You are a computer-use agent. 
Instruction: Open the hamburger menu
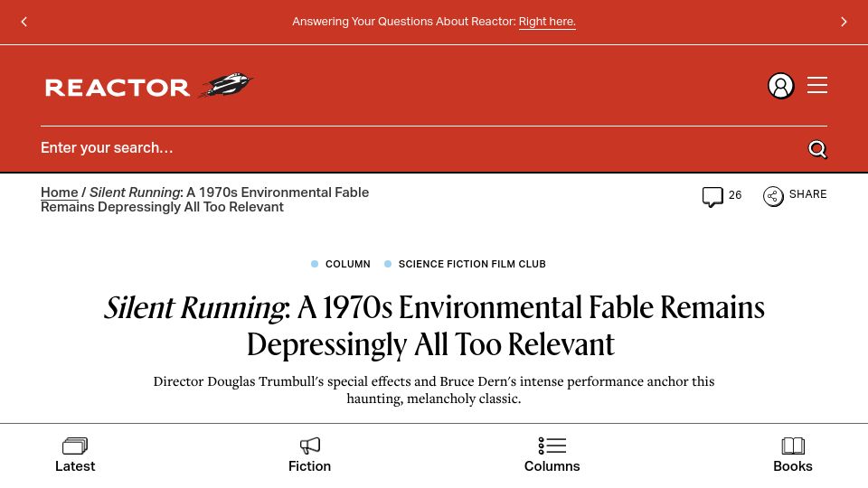pos(817,85)
